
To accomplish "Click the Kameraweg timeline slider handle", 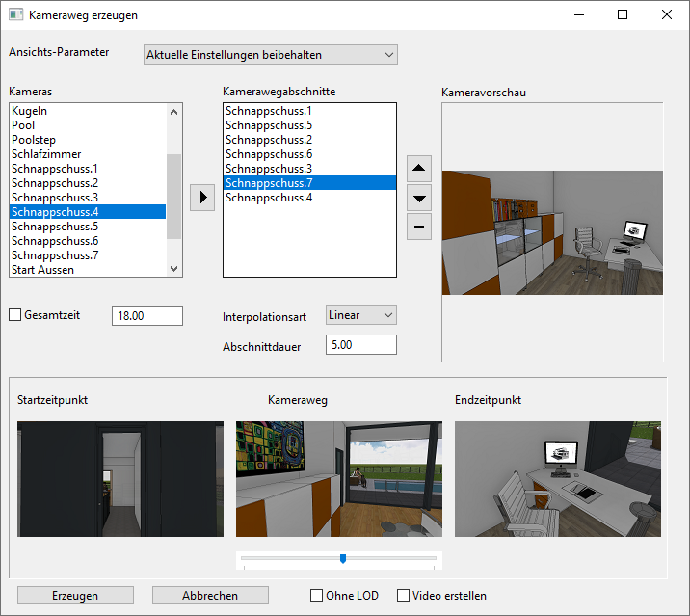I will tap(343, 558).
